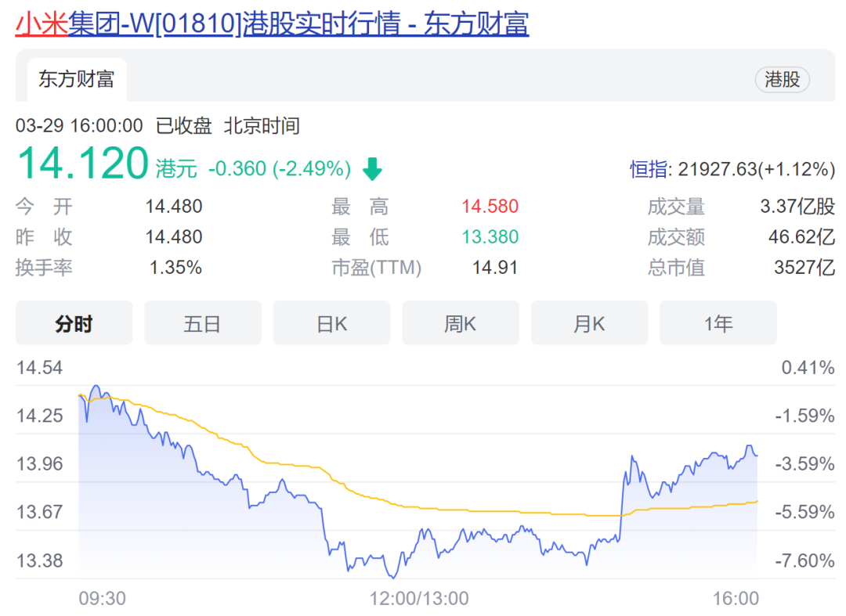Open the Xiaomi Group-W 01810 title link
The width and height of the screenshot is (846, 616).
(x=272, y=23)
